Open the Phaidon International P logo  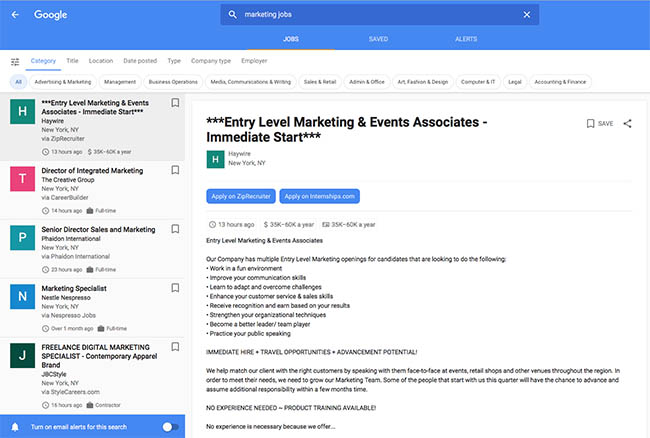(22, 237)
